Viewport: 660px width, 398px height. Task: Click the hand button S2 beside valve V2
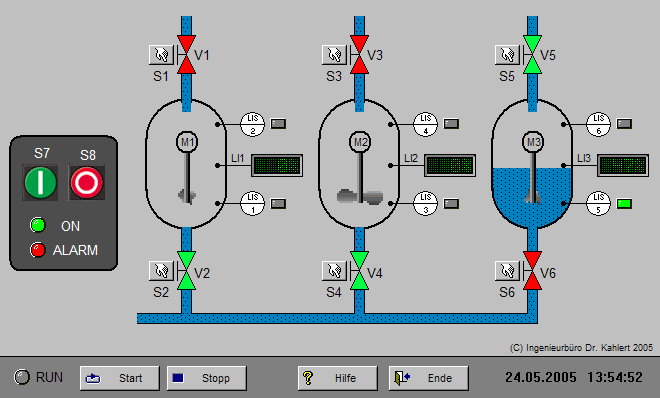tap(161, 271)
